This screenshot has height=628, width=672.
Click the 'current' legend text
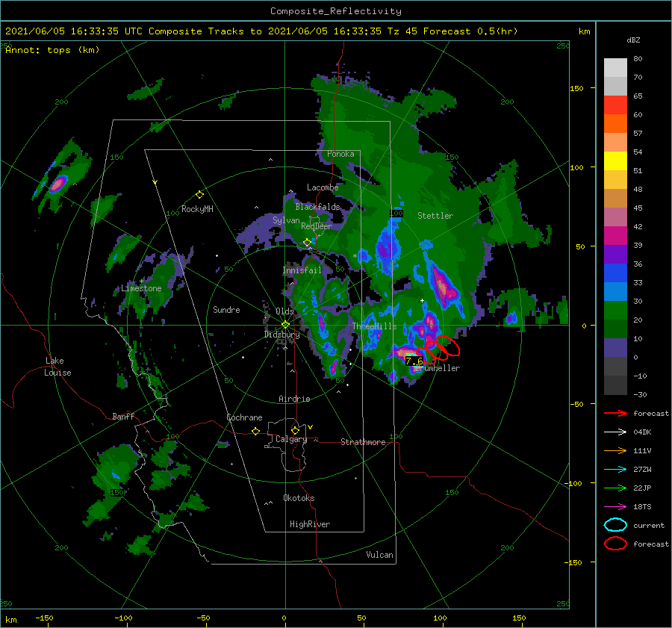click(x=649, y=525)
